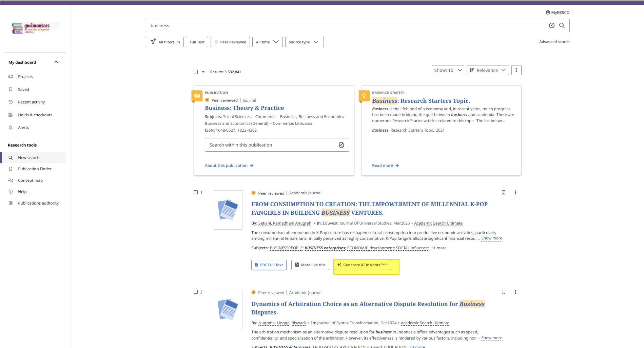The width and height of the screenshot is (644, 348).
Task: Click More like this button
Action: click(x=310, y=265)
